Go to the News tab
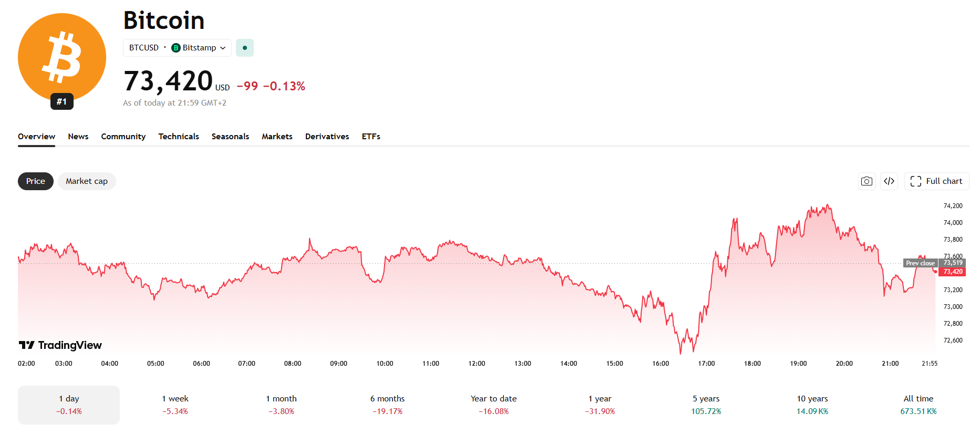The width and height of the screenshot is (980, 434). (x=78, y=137)
